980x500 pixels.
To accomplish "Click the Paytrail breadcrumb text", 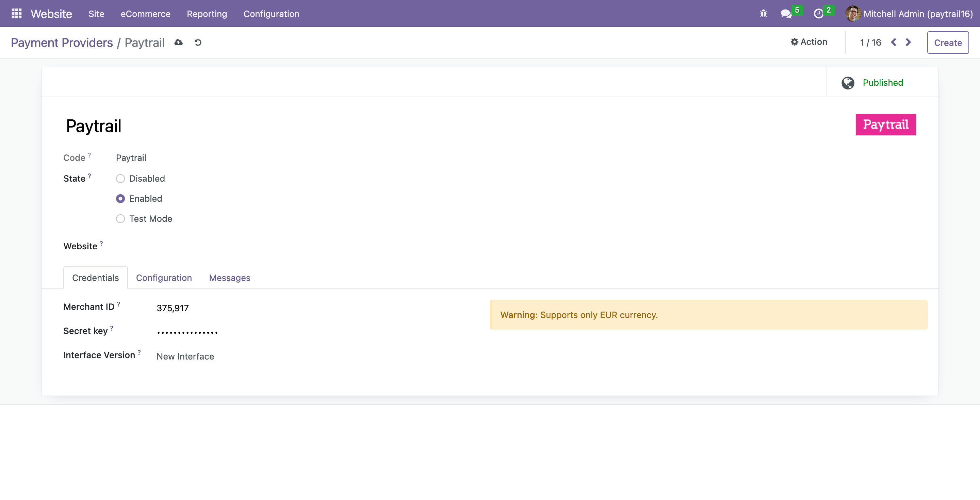I will [145, 43].
